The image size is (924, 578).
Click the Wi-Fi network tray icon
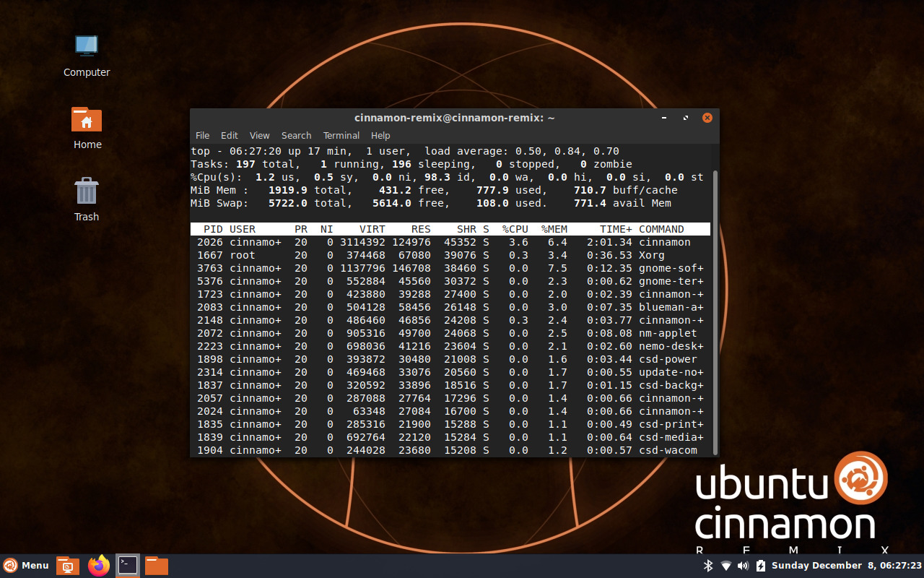(x=725, y=566)
